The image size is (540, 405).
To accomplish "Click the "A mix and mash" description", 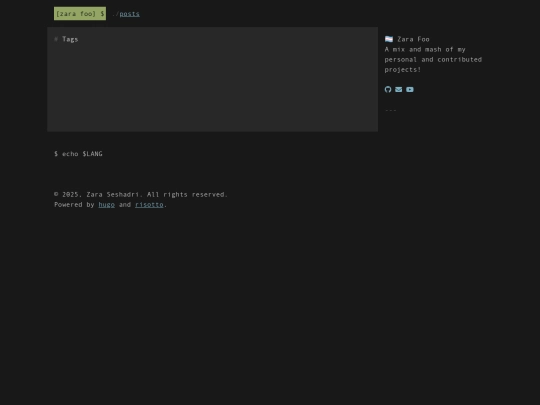I will (x=433, y=60).
